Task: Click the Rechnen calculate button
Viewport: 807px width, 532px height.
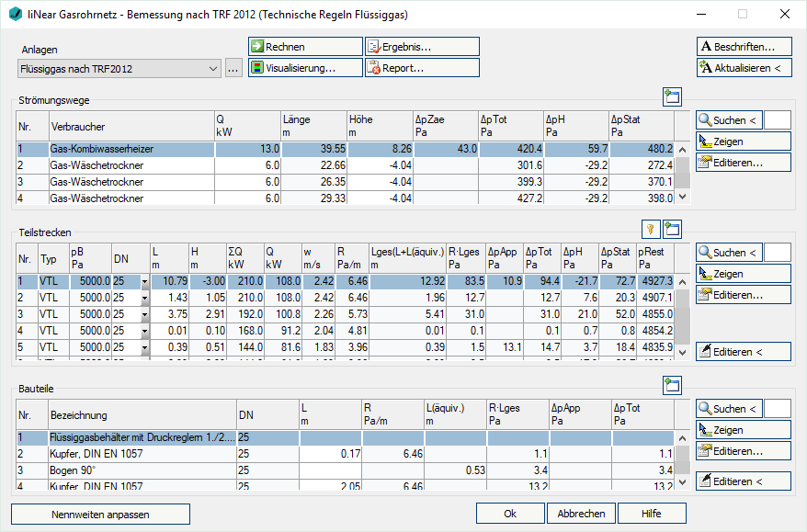Action: click(305, 46)
